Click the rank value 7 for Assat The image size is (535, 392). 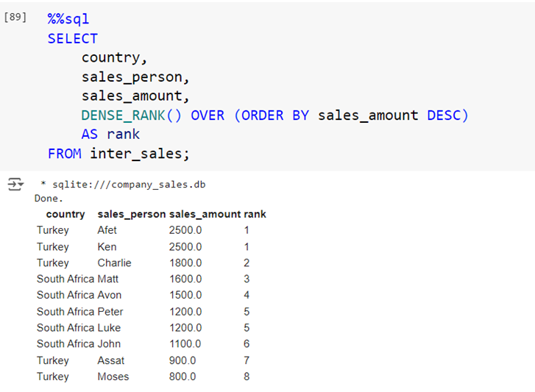click(x=247, y=360)
